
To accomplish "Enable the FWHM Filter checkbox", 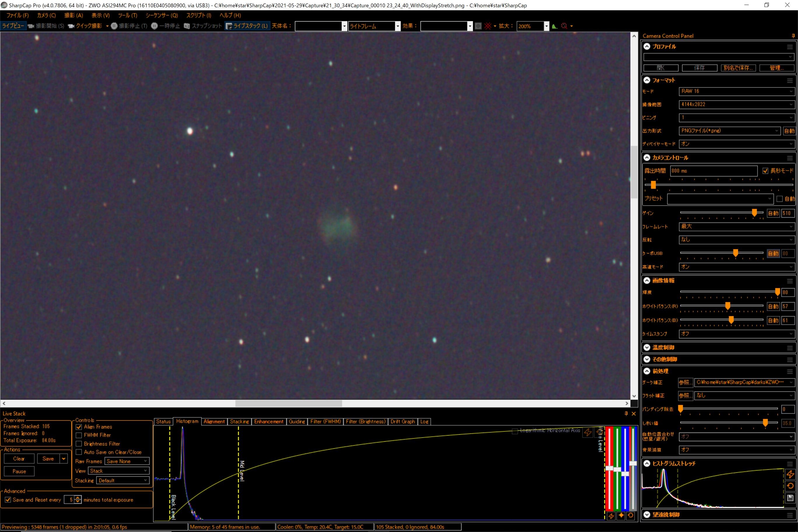I will (79, 435).
